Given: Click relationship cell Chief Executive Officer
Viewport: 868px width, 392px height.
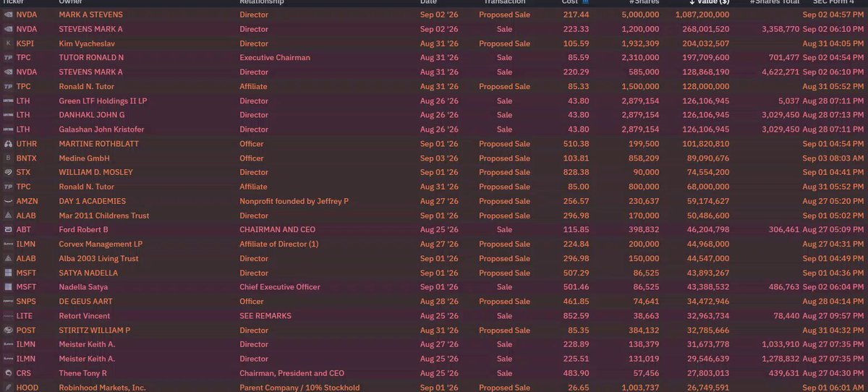Looking at the screenshot, I should click(280, 287).
